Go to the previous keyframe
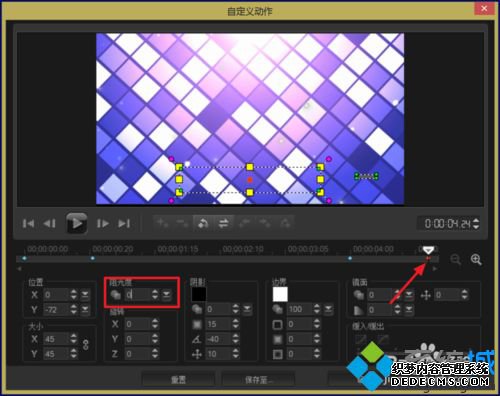This screenshot has width=500, height=396. (244, 223)
